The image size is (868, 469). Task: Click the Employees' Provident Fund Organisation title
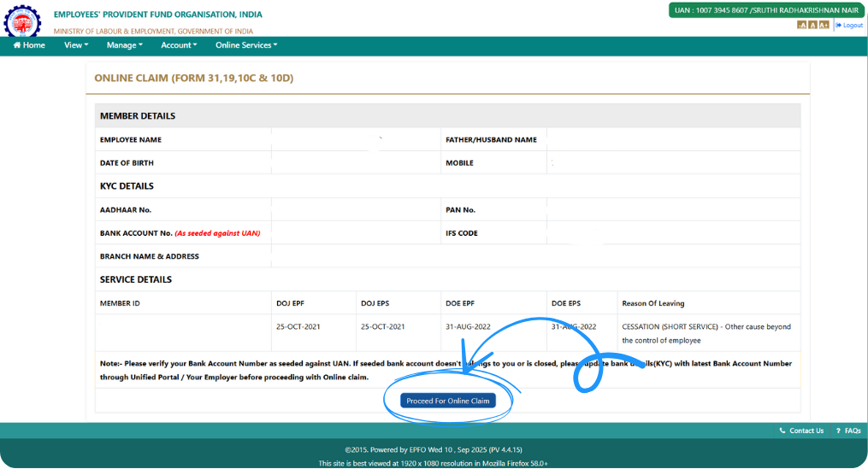[x=158, y=15]
